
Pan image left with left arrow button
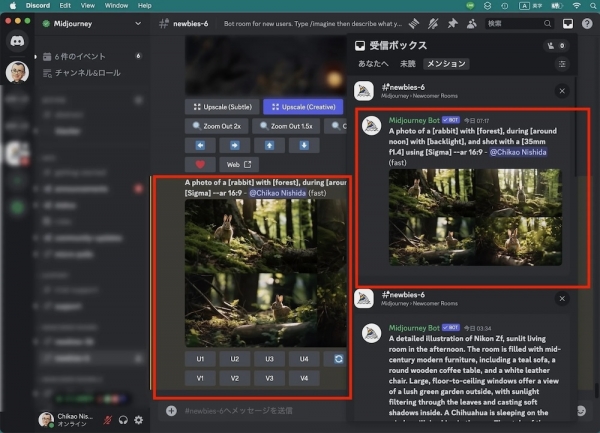[200, 145]
